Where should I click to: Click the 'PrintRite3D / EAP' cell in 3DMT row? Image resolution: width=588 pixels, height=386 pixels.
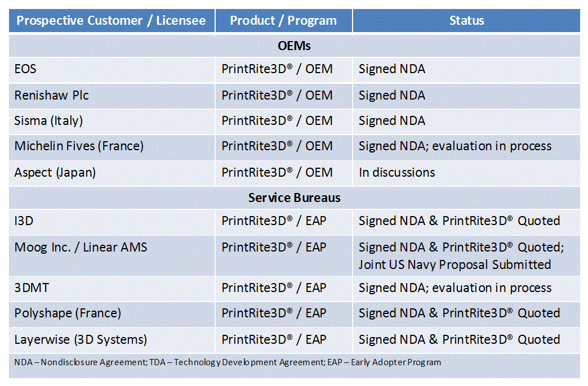click(274, 288)
